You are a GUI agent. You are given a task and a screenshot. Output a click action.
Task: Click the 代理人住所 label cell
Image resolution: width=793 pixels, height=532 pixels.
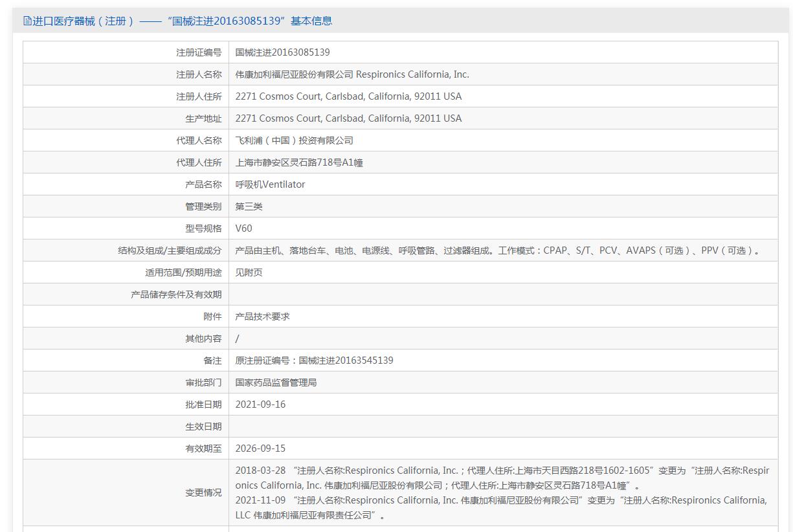click(126, 162)
